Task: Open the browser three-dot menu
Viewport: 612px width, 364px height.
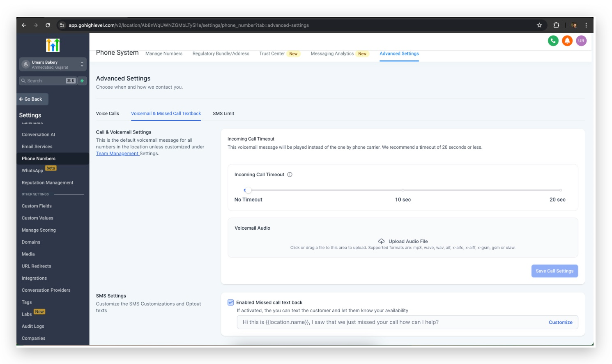Action: [586, 25]
